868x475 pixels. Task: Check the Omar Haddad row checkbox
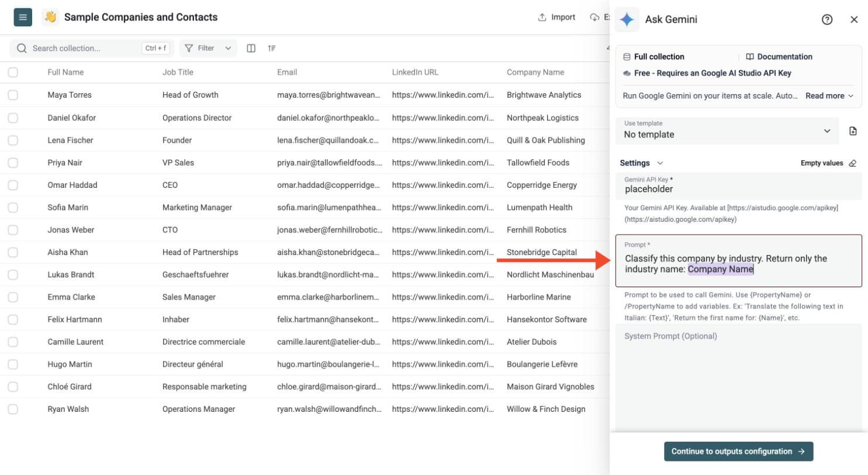click(x=13, y=185)
